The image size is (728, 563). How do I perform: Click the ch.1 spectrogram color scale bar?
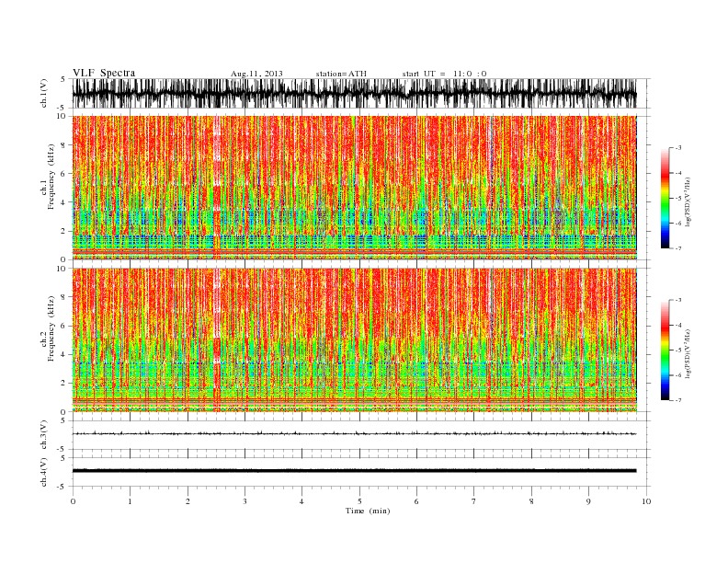click(x=665, y=198)
